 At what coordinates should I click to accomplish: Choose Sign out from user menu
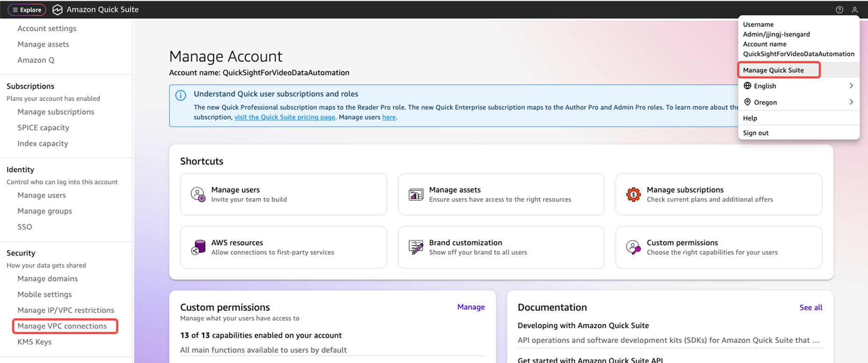pos(755,133)
